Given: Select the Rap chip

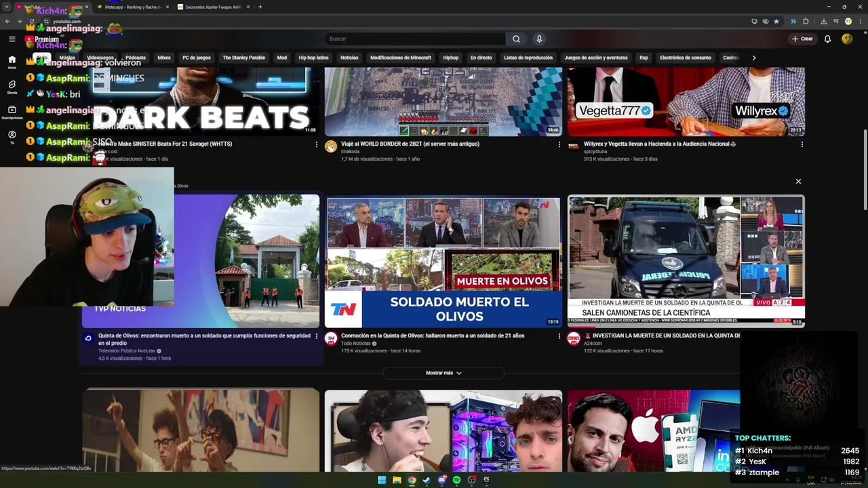Looking at the screenshot, I should [x=644, y=58].
